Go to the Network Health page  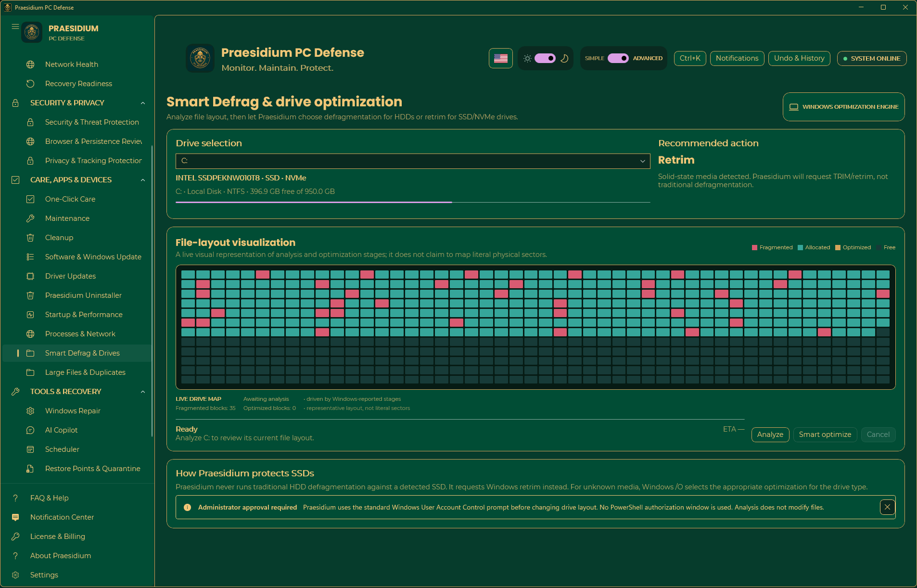tap(77, 64)
